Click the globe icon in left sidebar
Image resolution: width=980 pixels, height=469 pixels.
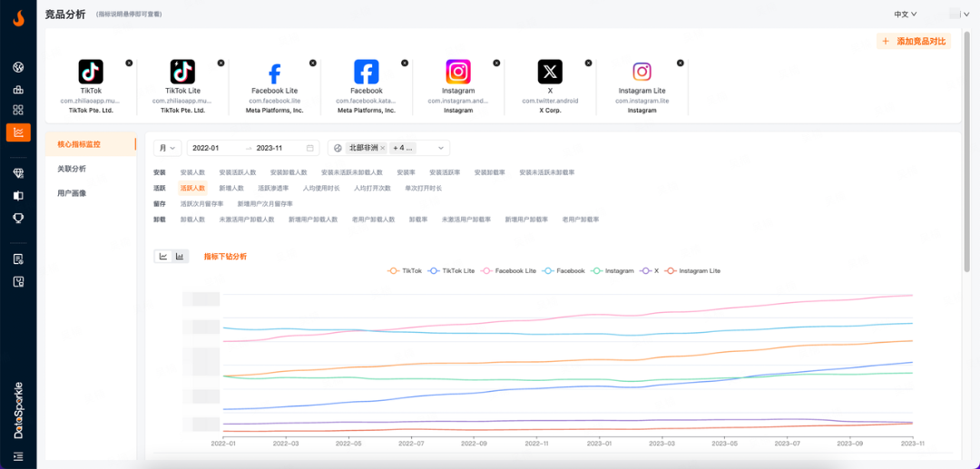[x=18, y=67]
